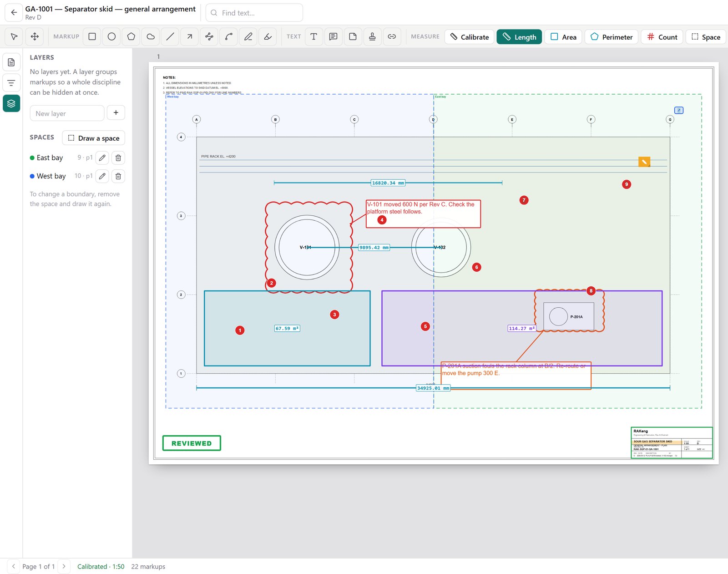This screenshot has height=574, width=728.
Task: Open the Pages sidebar panel
Action: (x=11, y=62)
